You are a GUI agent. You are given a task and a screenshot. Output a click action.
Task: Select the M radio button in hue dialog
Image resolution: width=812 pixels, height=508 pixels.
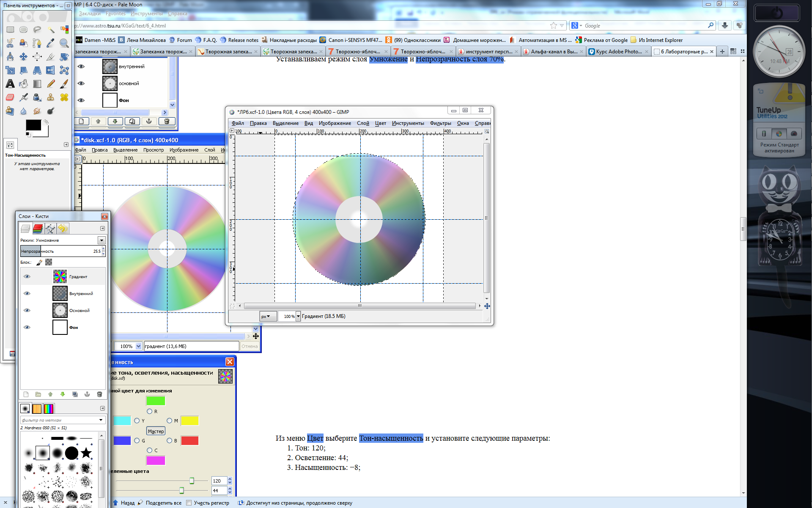pyautogui.click(x=169, y=421)
